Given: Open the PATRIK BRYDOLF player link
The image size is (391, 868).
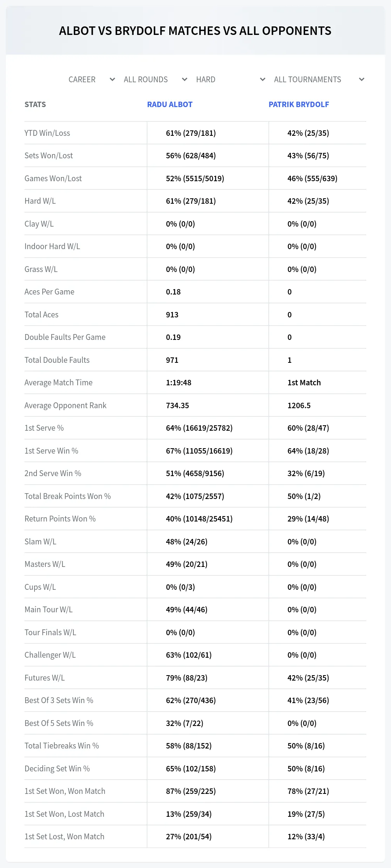Looking at the screenshot, I should tap(299, 104).
